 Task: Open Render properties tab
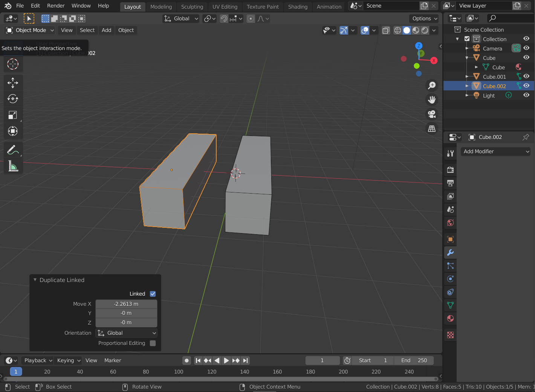(450, 170)
